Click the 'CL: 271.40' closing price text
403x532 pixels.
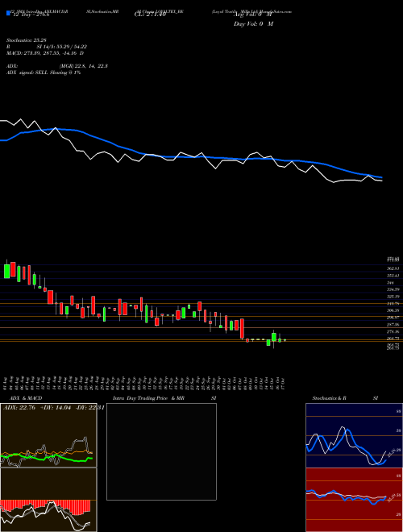tap(150, 15)
